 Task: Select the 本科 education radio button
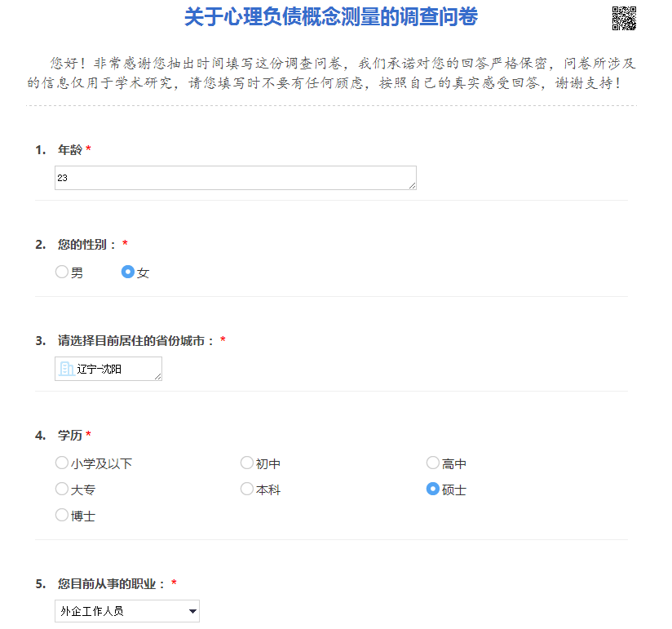(x=247, y=489)
